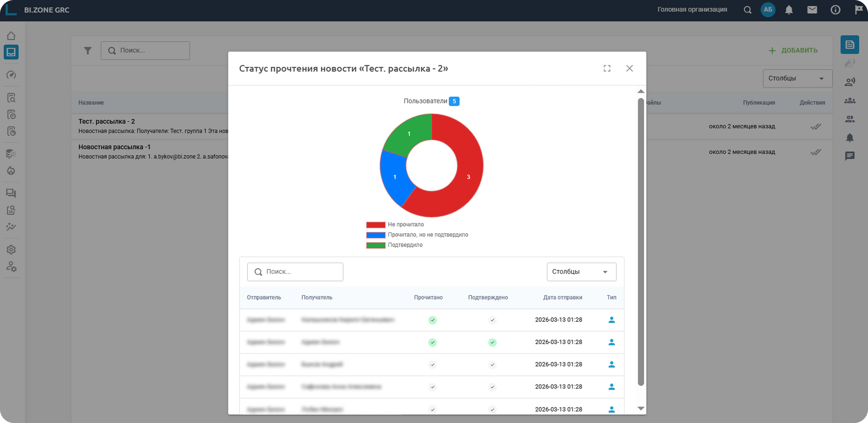Open the document search icon in left sidebar

pos(11,98)
